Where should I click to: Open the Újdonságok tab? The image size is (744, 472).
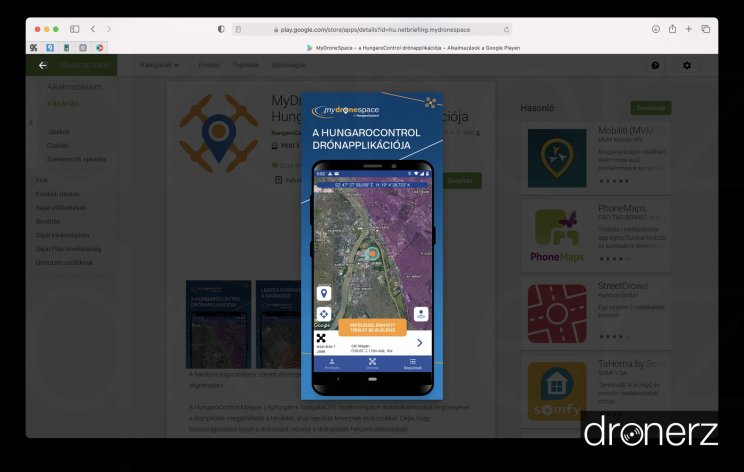point(288,65)
